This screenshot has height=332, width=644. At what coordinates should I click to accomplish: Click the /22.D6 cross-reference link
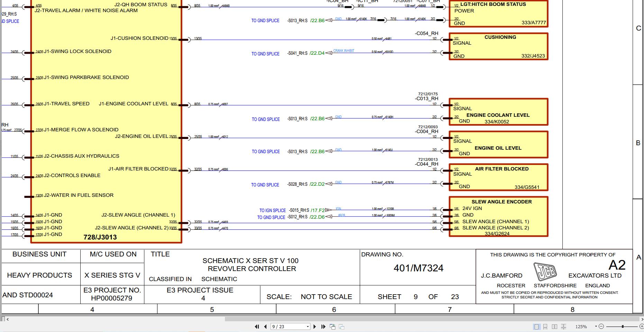(x=317, y=217)
